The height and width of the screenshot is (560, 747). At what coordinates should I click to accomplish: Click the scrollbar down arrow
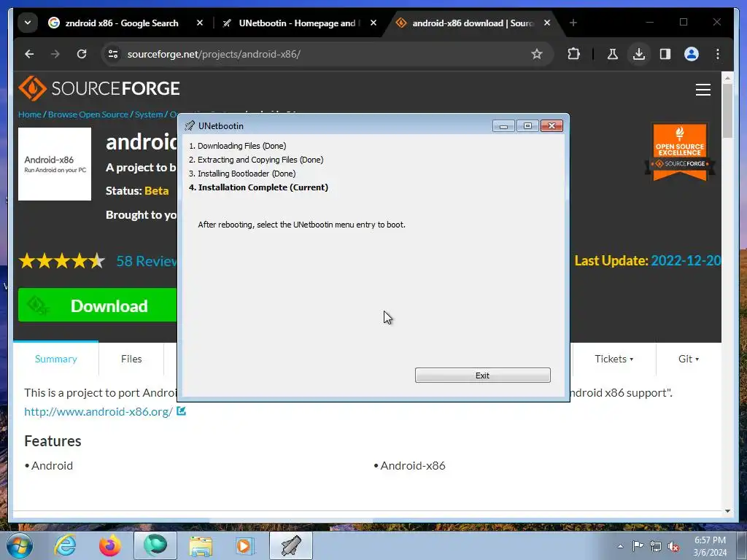(727, 511)
